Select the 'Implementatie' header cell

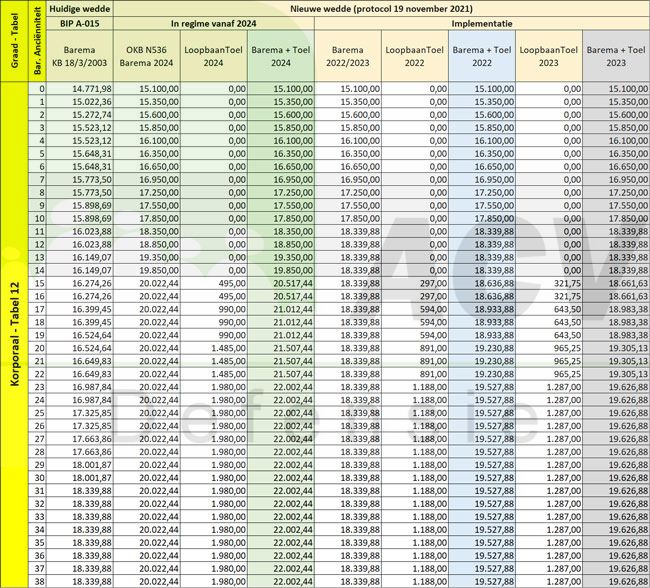pyautogui.click(x=482, y=23)
